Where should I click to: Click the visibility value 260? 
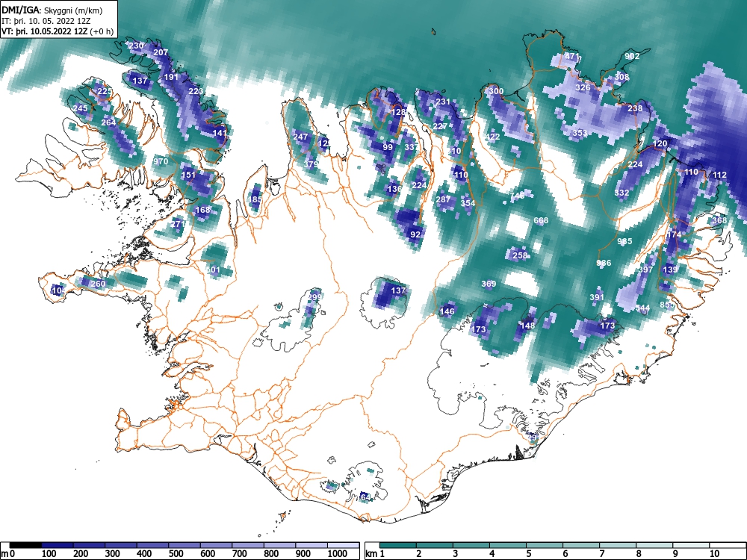pos(98,284)
